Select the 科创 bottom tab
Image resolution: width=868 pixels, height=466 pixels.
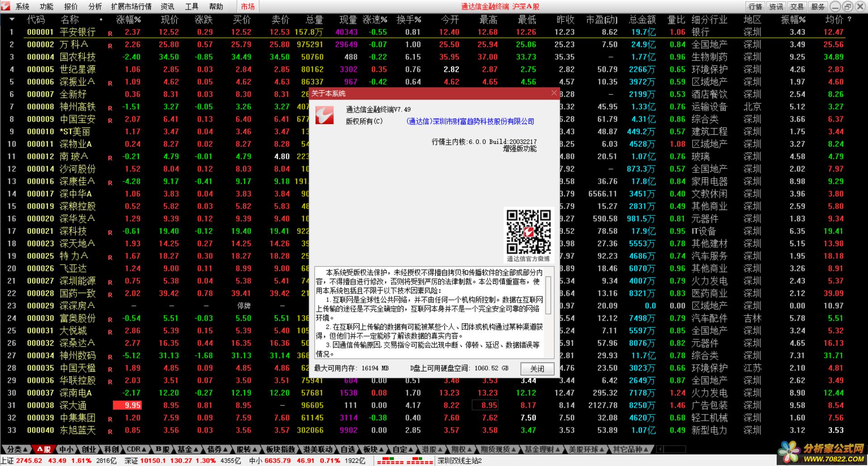111,449
